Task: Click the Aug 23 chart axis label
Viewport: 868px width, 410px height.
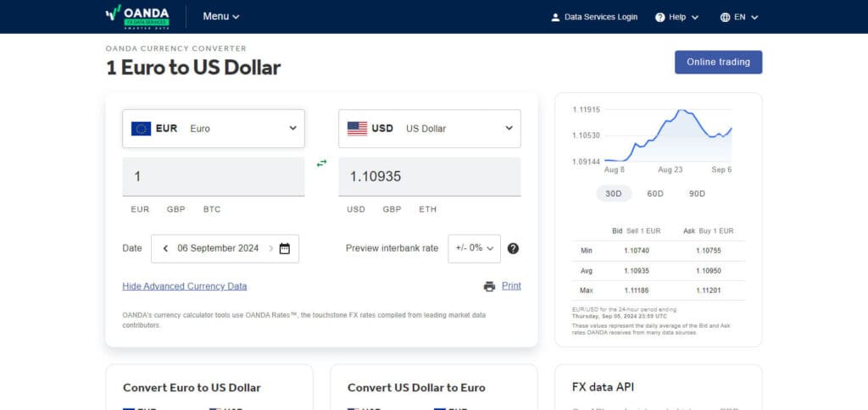Action: pos(670,170)
